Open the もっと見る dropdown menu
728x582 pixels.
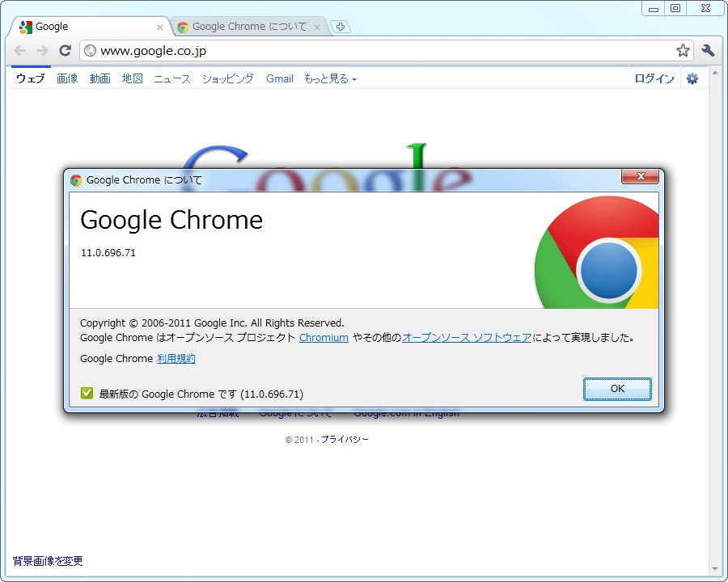pos(328,78)
